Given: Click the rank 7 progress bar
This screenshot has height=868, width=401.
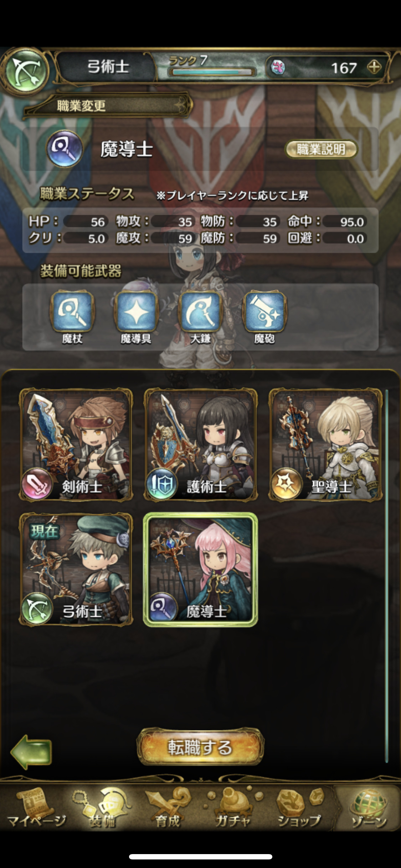Looking at the screenshot, I should coord(212,72).
